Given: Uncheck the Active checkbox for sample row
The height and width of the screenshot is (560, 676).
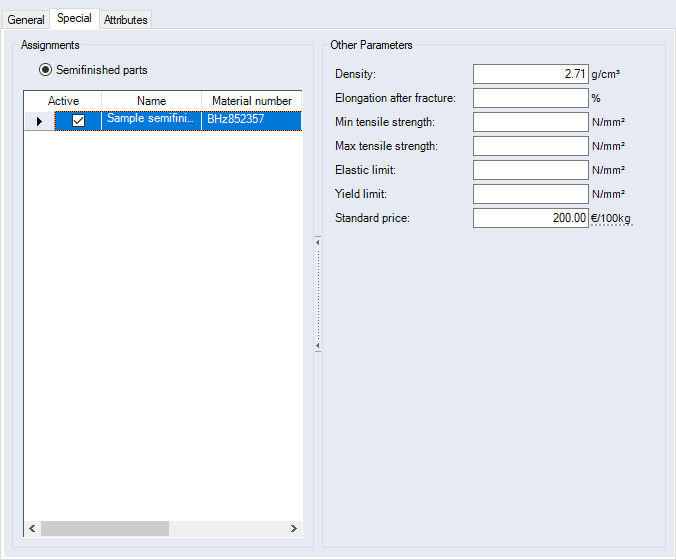Looking at the screenshot, I should (x=78, y=121).
